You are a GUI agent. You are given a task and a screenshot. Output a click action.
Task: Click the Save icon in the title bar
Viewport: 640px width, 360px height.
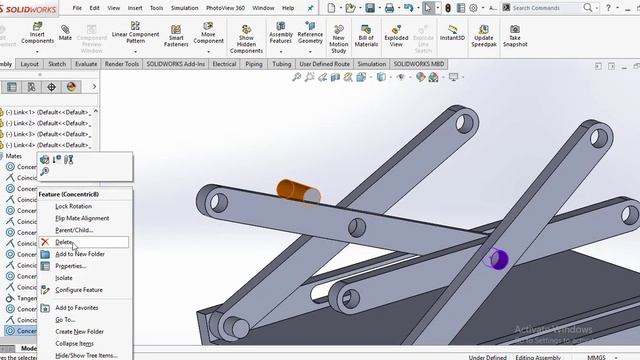370,8
